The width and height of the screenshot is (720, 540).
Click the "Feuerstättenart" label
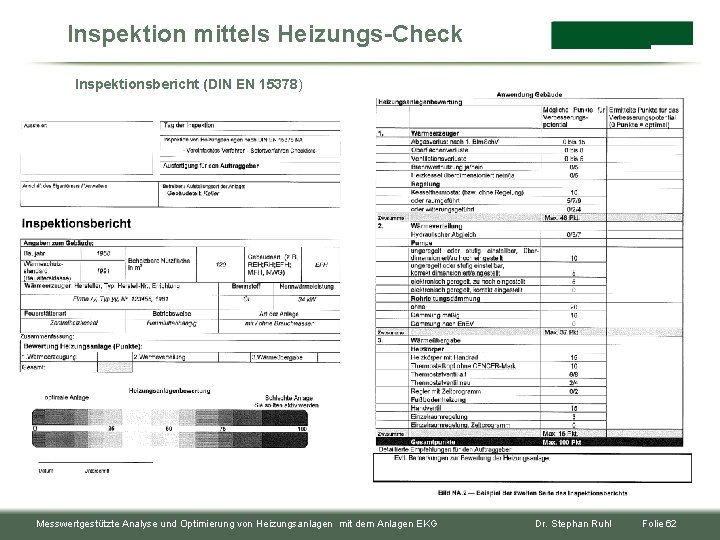[x=45, y=314]
